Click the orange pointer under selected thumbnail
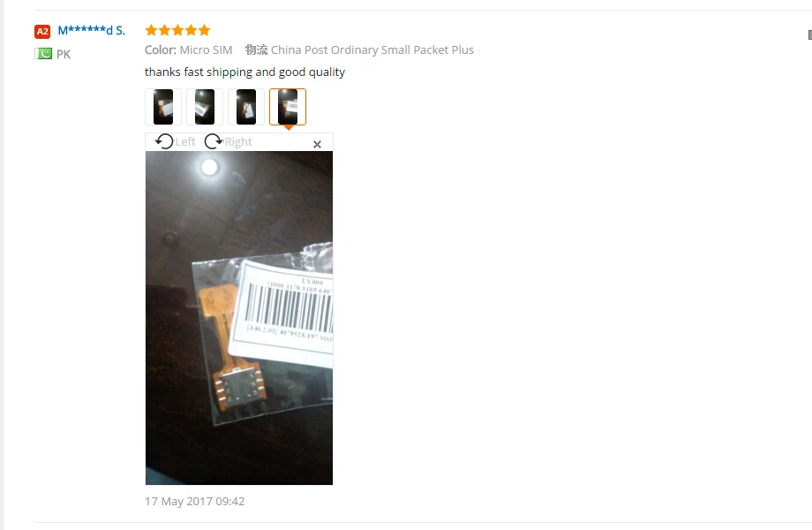812x530 pixels. click(289, 127)
